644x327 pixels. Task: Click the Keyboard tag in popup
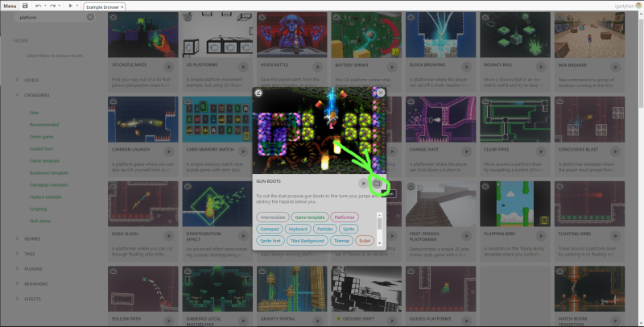(x=298, y=229)
